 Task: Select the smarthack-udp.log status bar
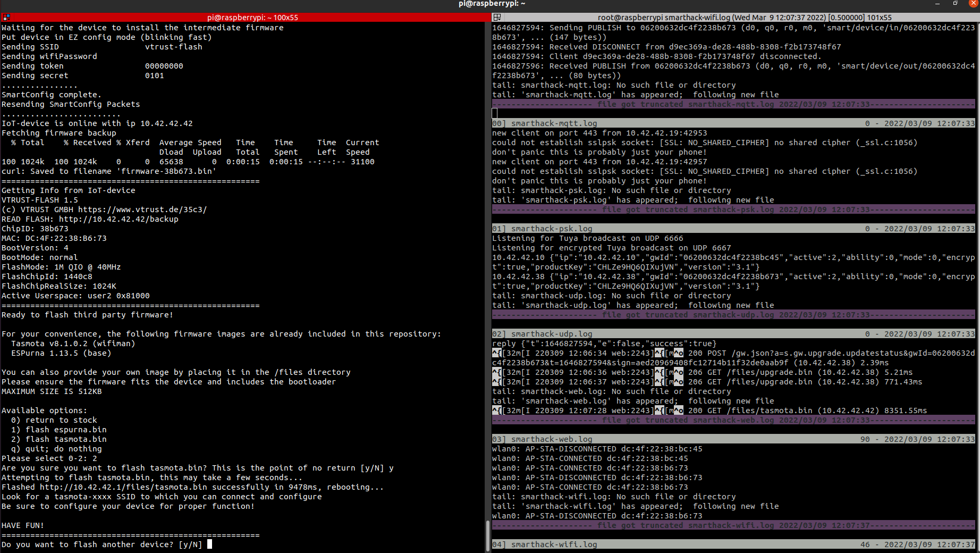[733, 334]
